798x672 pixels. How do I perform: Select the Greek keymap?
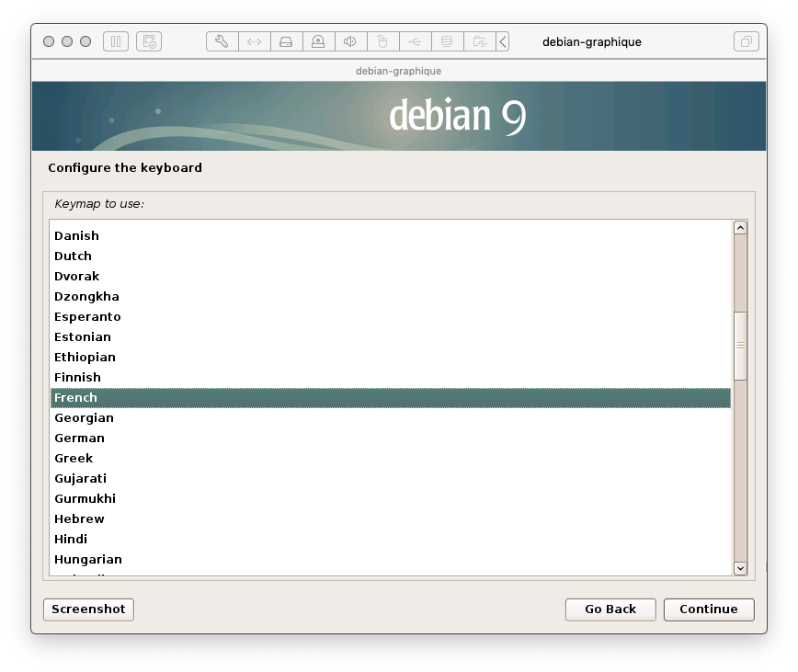coord(391,459)
